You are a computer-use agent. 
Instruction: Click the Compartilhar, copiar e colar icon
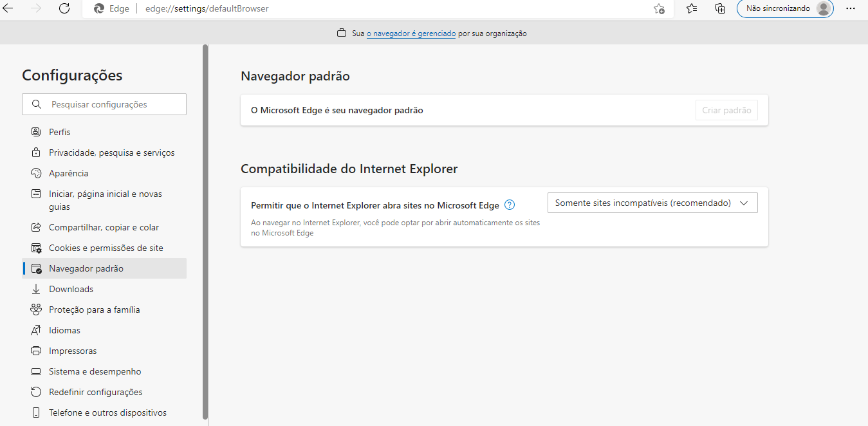pyautogui.click(x=36, y=227)
